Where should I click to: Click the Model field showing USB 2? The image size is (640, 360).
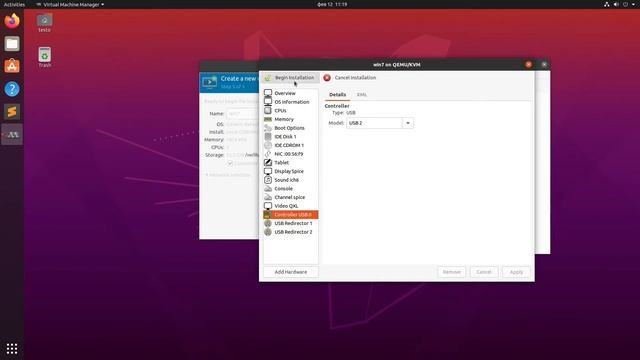click(x=374, y=123)
